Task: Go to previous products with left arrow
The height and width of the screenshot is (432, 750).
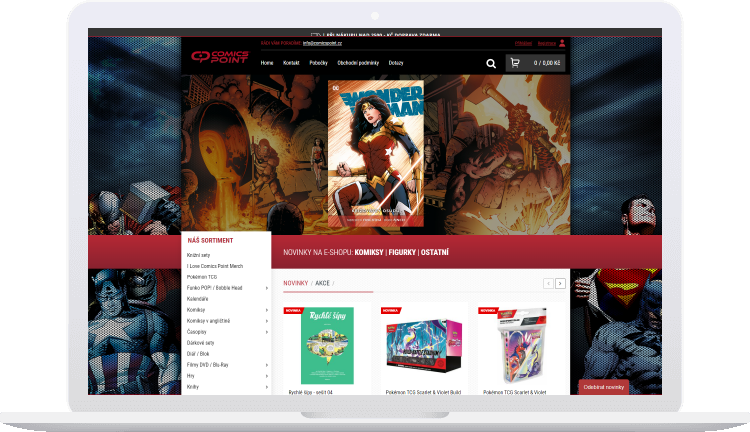Action: (548, 284)
